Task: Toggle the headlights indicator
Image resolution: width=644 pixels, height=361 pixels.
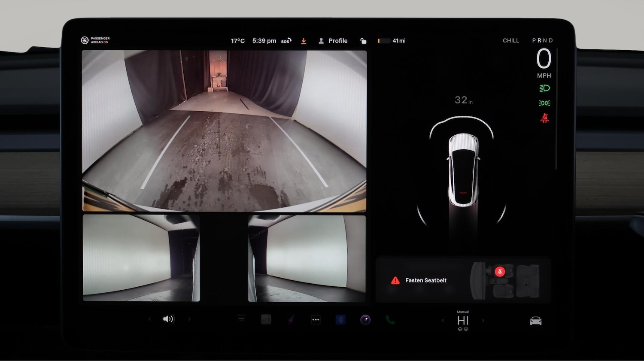Action: (x=544, y=88)
